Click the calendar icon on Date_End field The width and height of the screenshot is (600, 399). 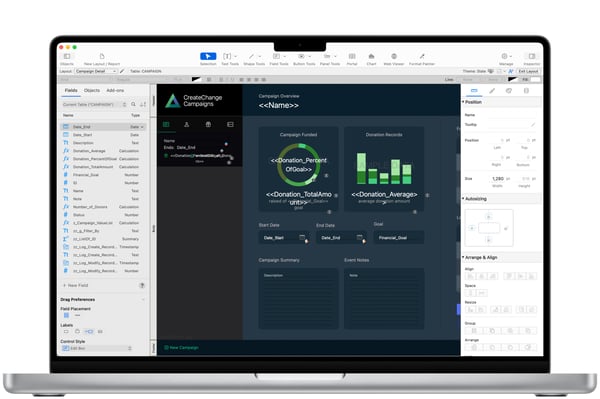[359, 238]
